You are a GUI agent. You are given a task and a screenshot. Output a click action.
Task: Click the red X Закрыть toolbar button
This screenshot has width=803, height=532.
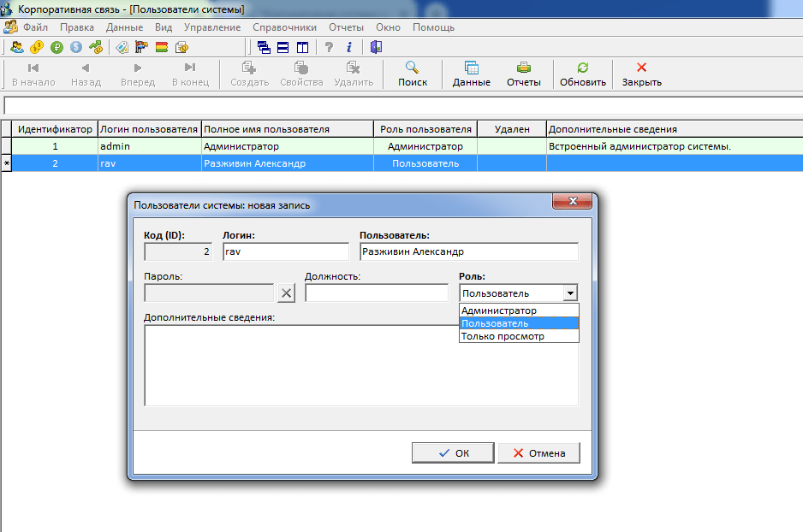(641, 74)
